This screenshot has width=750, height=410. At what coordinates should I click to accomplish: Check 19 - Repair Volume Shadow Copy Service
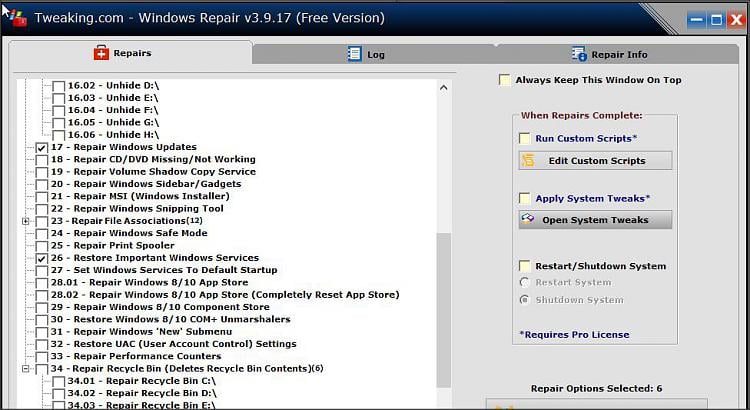(42, 172)
